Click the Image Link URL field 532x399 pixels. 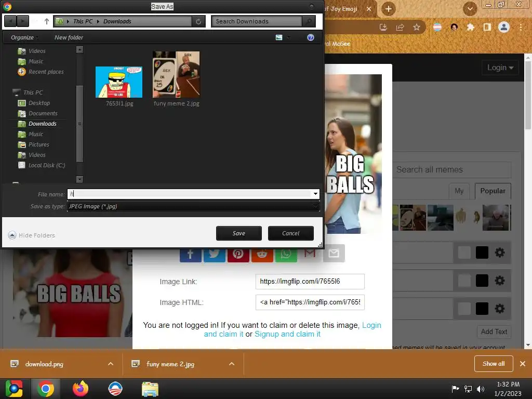(x=310, y=281)
